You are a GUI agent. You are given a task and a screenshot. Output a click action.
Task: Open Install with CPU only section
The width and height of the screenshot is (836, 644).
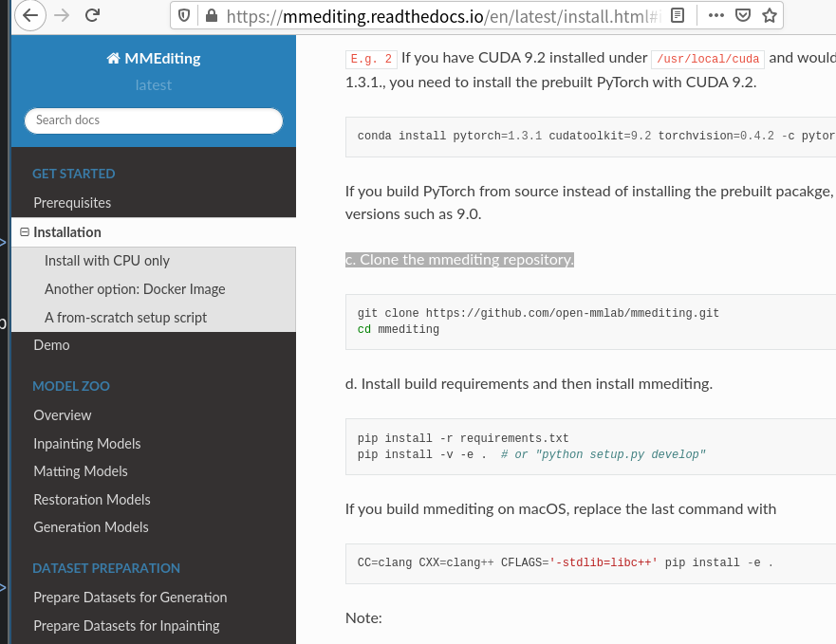click(107, 260)
